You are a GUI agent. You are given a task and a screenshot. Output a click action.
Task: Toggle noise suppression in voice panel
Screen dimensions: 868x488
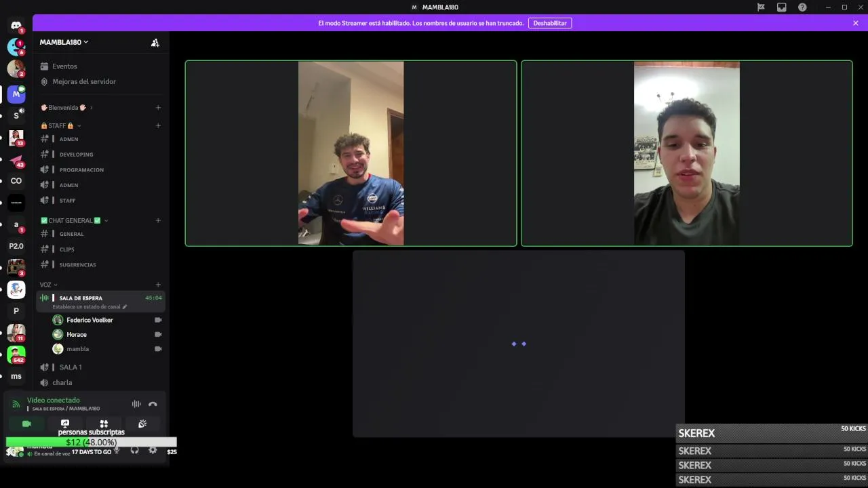(136, 404)
